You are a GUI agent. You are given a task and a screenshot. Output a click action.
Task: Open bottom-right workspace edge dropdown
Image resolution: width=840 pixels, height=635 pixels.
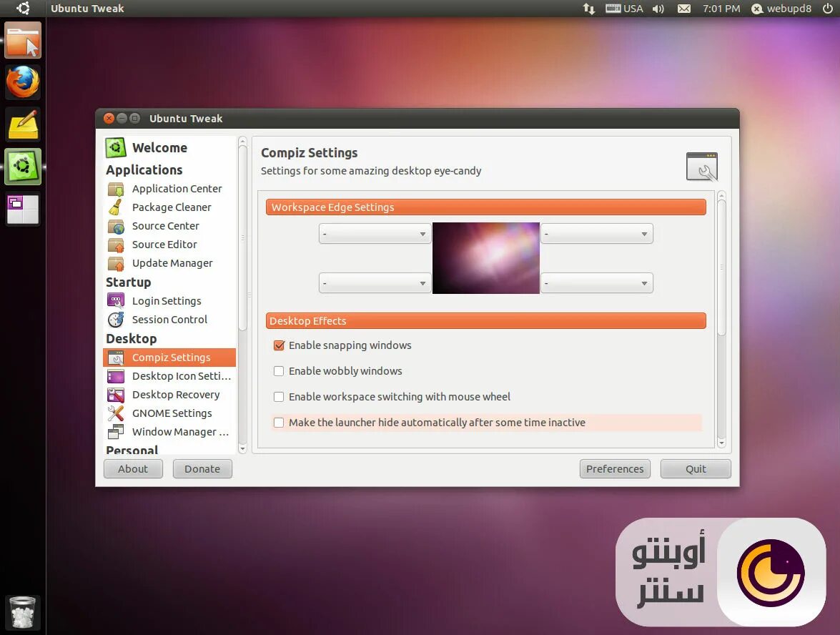pyautogui.click(x=597, y=283)
